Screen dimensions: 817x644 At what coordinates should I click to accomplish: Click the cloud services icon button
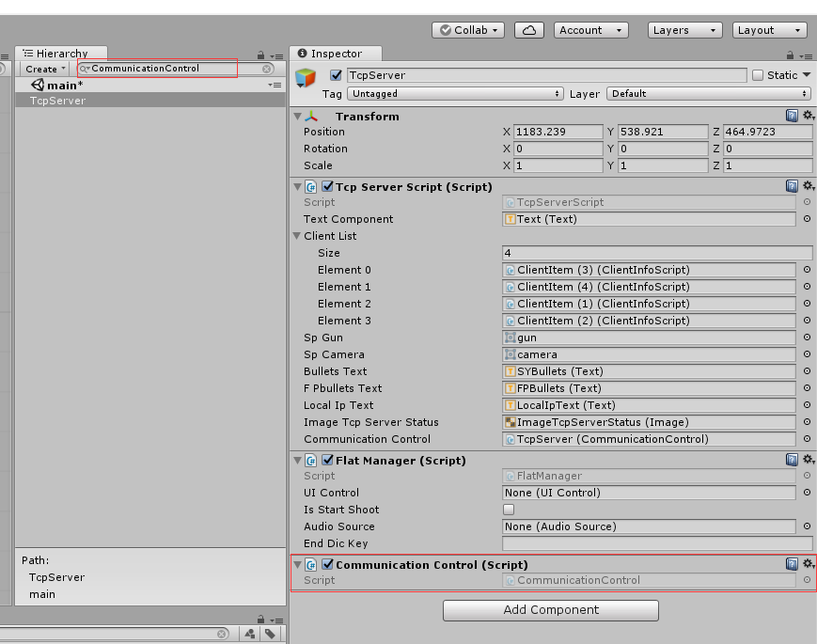tap(529, 30)
